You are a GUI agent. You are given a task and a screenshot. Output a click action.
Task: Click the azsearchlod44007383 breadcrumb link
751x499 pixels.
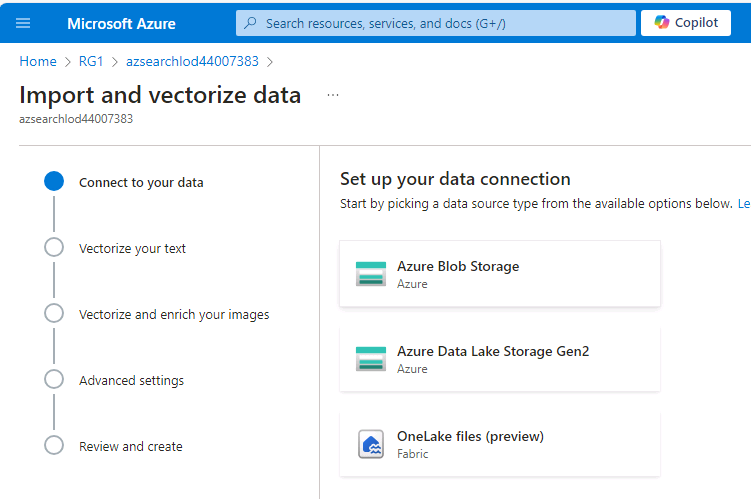pos(192,61)
